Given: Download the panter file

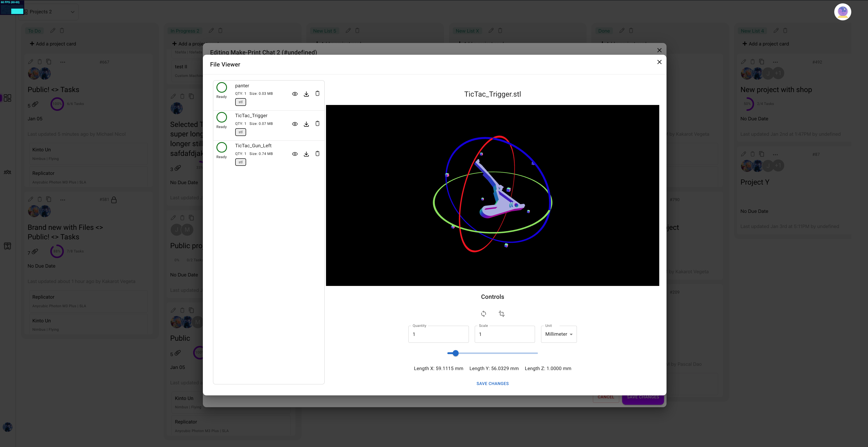Looking at the screenshot, I should pyautogui.click(x=306, y=94).
